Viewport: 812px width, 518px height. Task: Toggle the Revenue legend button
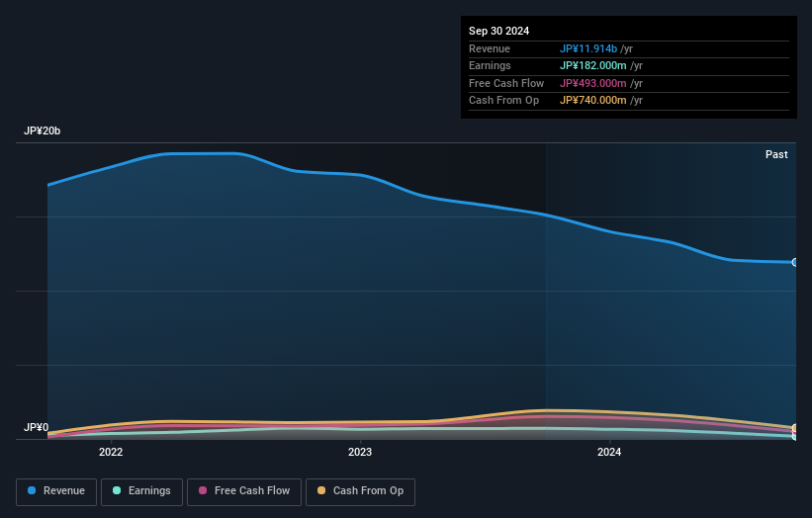tap(56, 491)
